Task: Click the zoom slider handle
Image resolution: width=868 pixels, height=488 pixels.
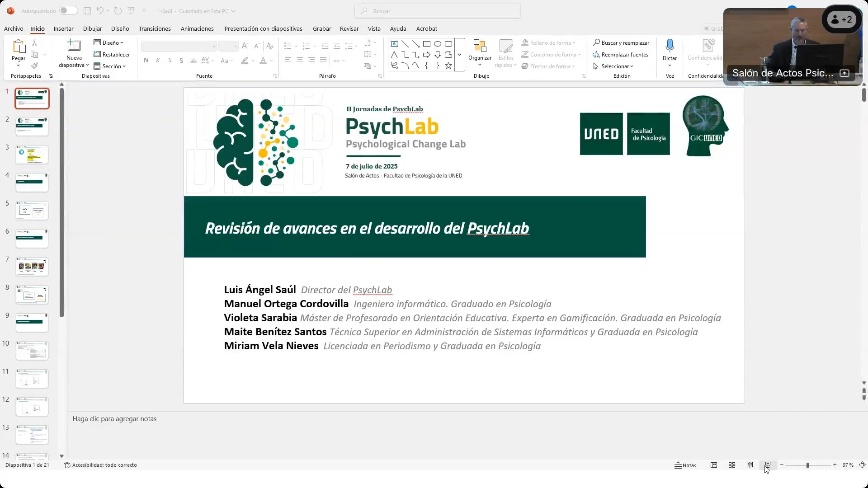Action: pyautogui.click(x=807, y=465)
